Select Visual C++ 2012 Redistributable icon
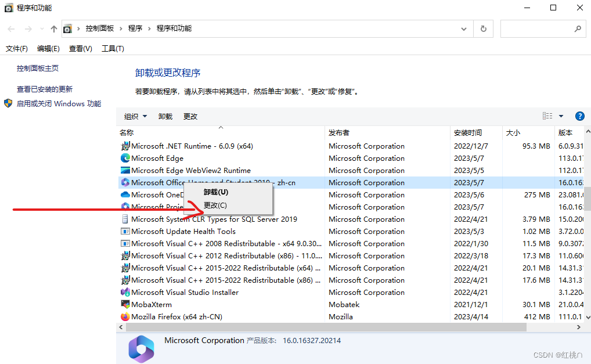Image resolution: width=591 pixels, height=364 pixels. pyautogui.click(x=125, y=255)
